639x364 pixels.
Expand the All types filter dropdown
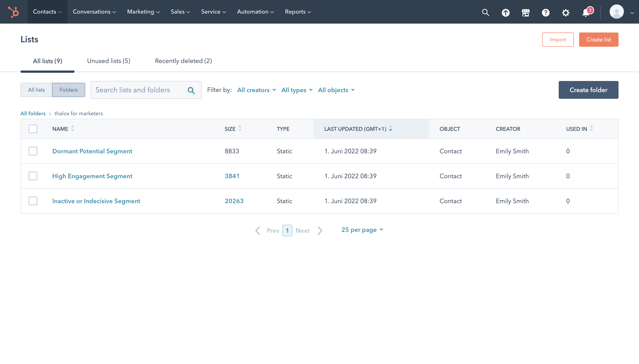pos(297,90)
